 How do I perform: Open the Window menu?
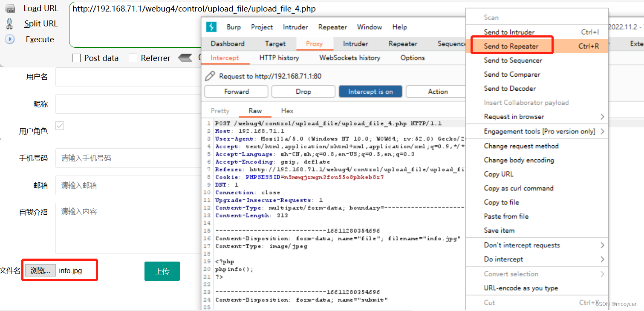(x=370, y=27)
